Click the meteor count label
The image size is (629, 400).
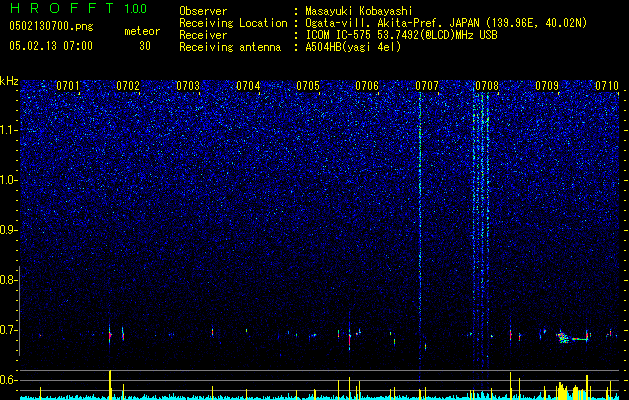(142, 31)
